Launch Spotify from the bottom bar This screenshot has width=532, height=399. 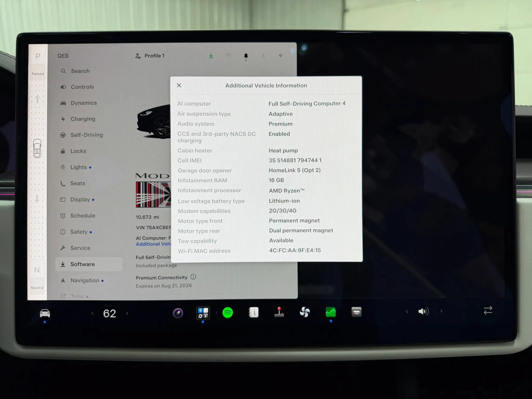(228, 312)
